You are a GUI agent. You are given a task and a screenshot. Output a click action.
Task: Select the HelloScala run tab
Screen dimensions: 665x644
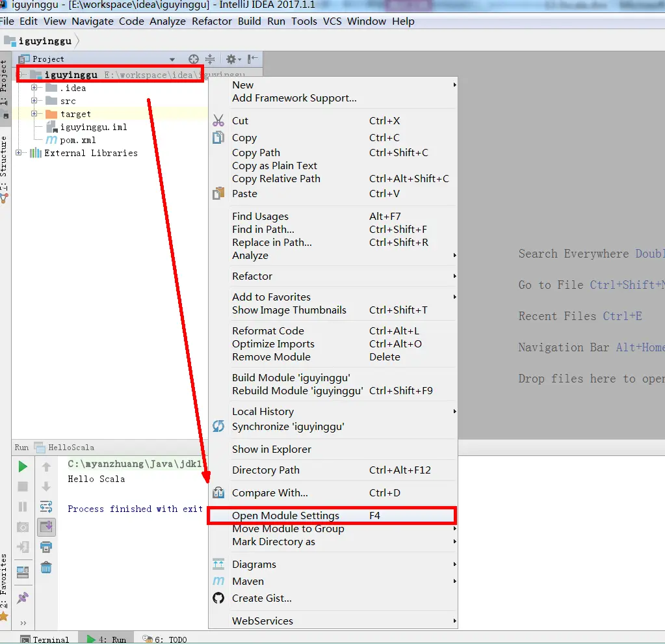64,448
